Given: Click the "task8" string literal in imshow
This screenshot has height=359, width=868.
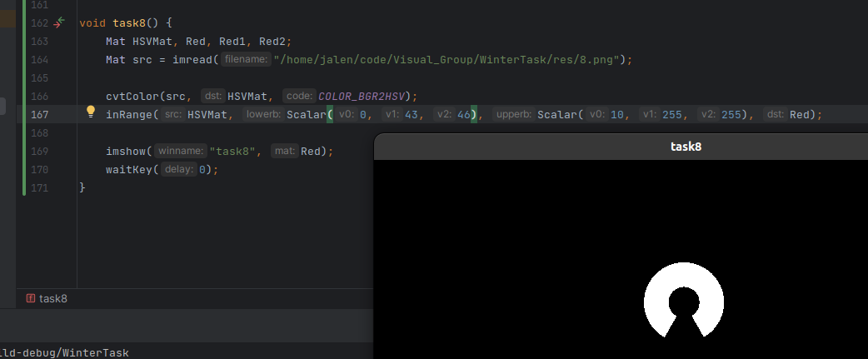Looking at the screenshot, I should point(232,151).
